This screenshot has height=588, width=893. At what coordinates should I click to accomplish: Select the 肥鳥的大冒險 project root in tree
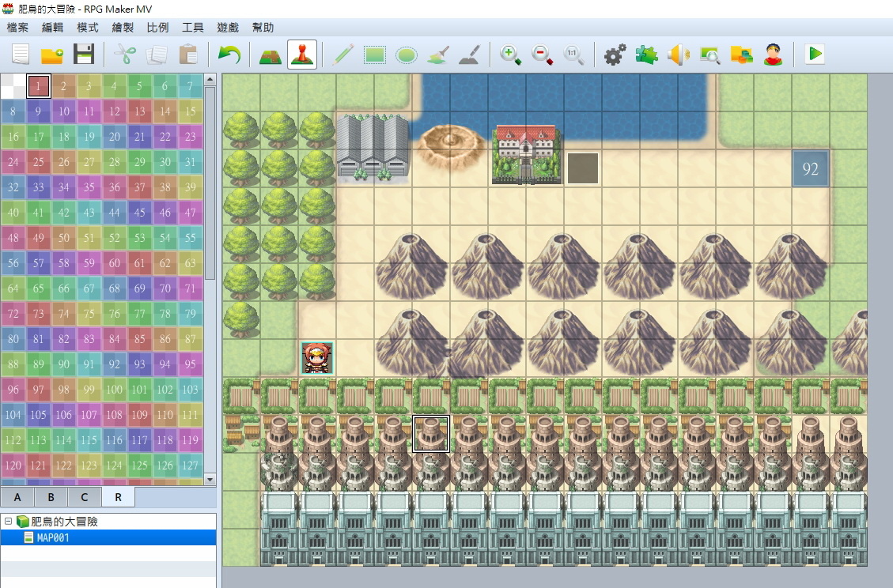click(64, 522)
